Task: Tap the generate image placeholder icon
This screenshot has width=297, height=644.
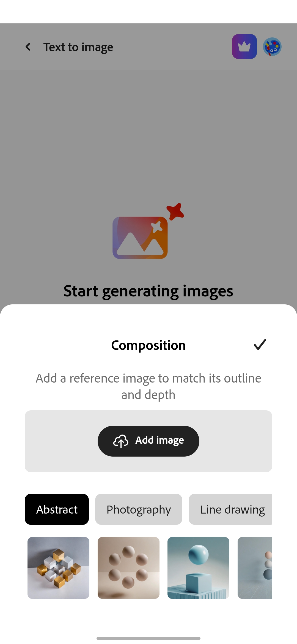Action: [140, 238]
